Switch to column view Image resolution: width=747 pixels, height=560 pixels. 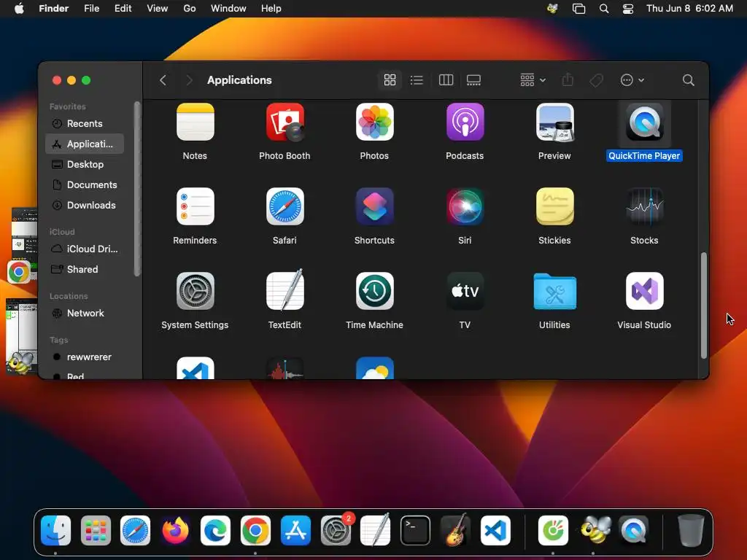[x=446, y=80]
